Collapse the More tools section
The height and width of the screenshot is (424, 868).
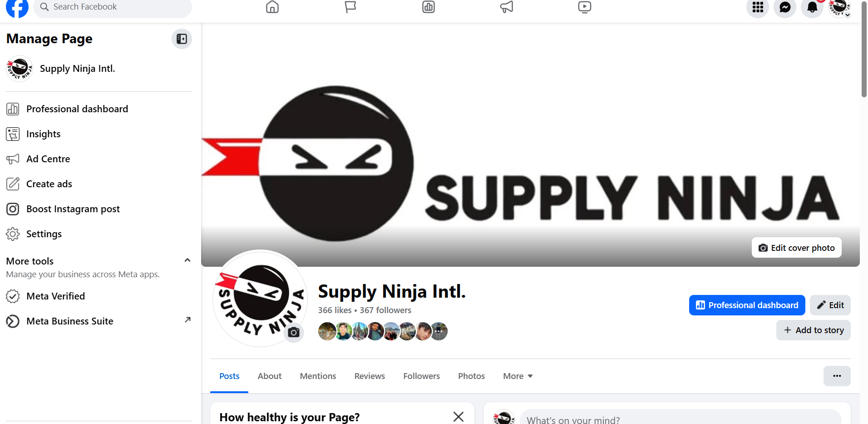(x=187, y=260)
